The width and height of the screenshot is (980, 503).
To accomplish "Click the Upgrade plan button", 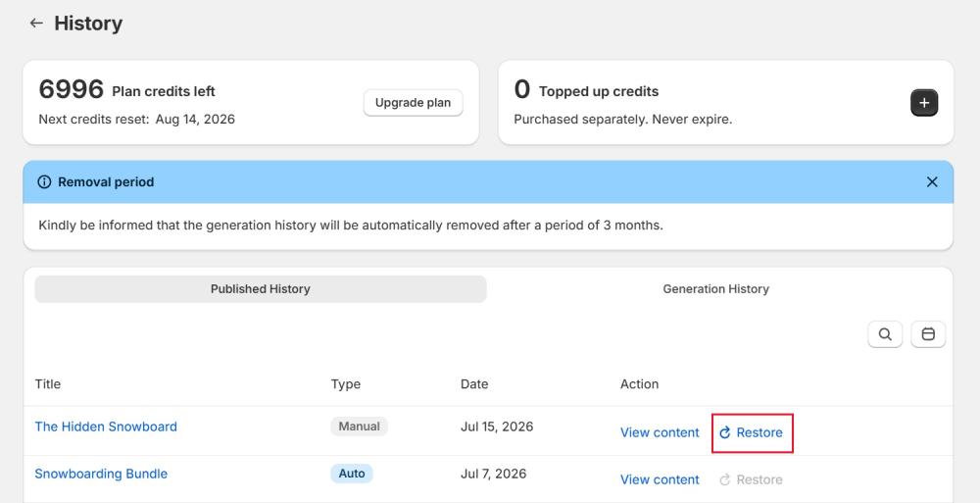I will tap(414, 103).
